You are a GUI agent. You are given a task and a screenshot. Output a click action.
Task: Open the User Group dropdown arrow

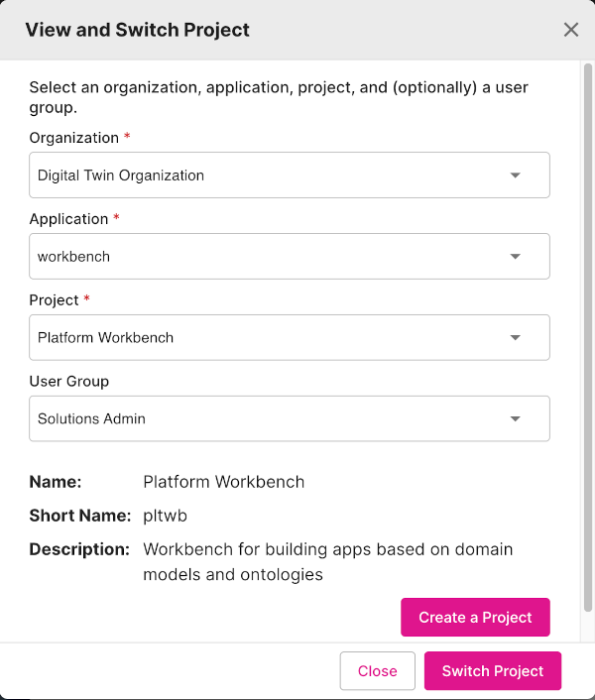tap(515, 419)
